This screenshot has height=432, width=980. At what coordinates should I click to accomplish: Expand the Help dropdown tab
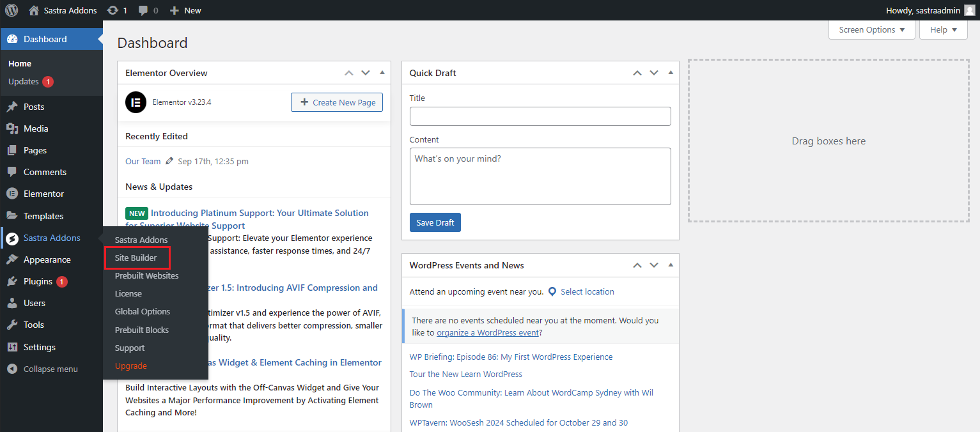pyautogui.click(x=943, y=30)
